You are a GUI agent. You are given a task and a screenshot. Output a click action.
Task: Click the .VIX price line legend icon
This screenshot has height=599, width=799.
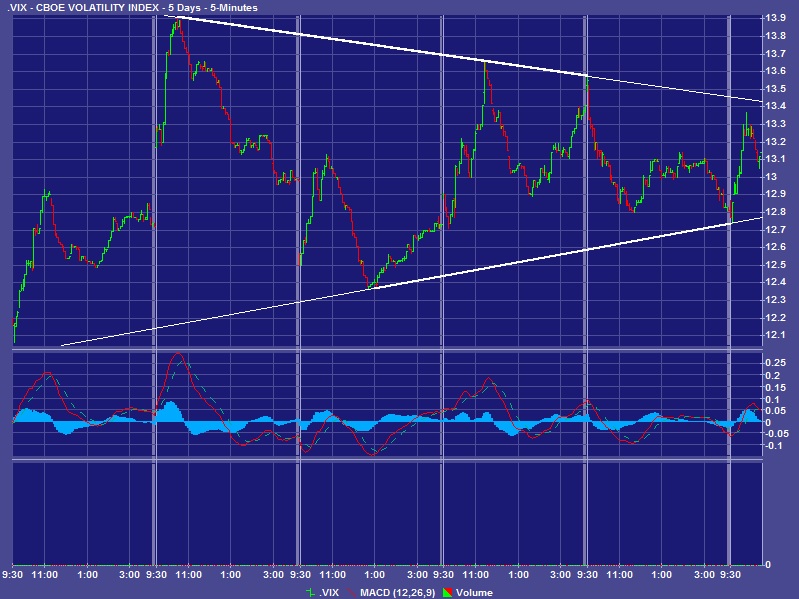(x=310, y=592)
